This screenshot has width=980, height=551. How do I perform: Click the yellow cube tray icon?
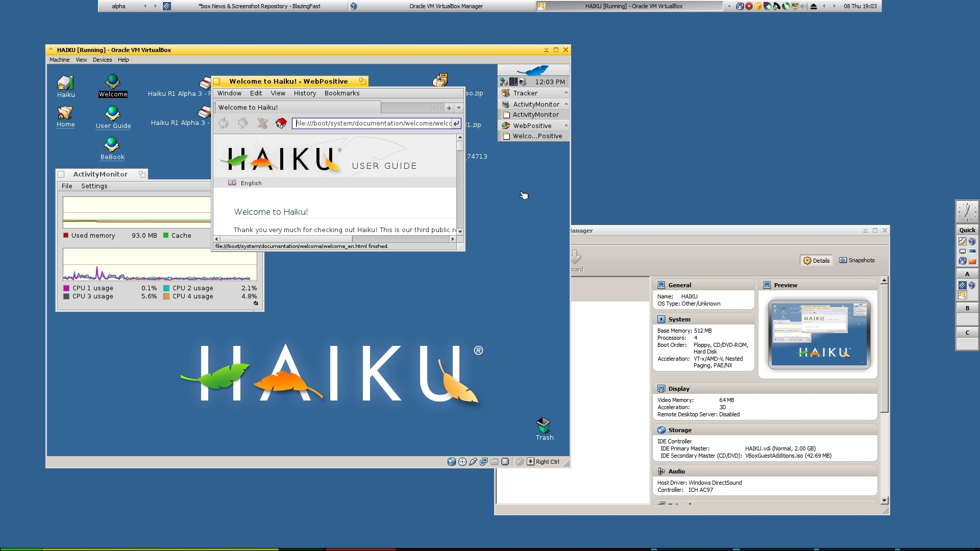tap(758, 6)
